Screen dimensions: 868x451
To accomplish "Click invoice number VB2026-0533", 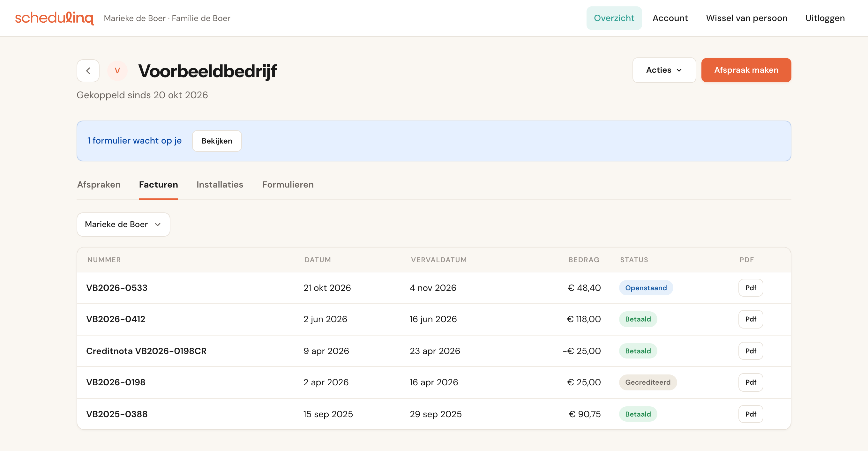I will point(116,288).
